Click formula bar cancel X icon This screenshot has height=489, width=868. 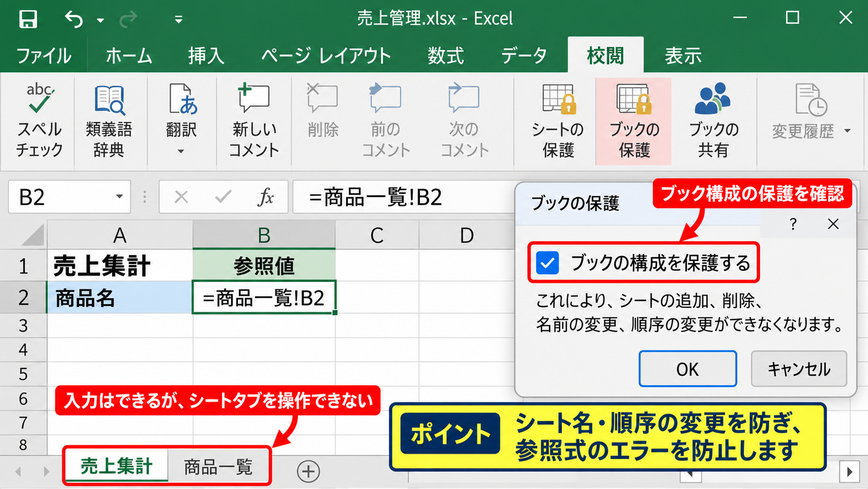[x=181, y=197]
